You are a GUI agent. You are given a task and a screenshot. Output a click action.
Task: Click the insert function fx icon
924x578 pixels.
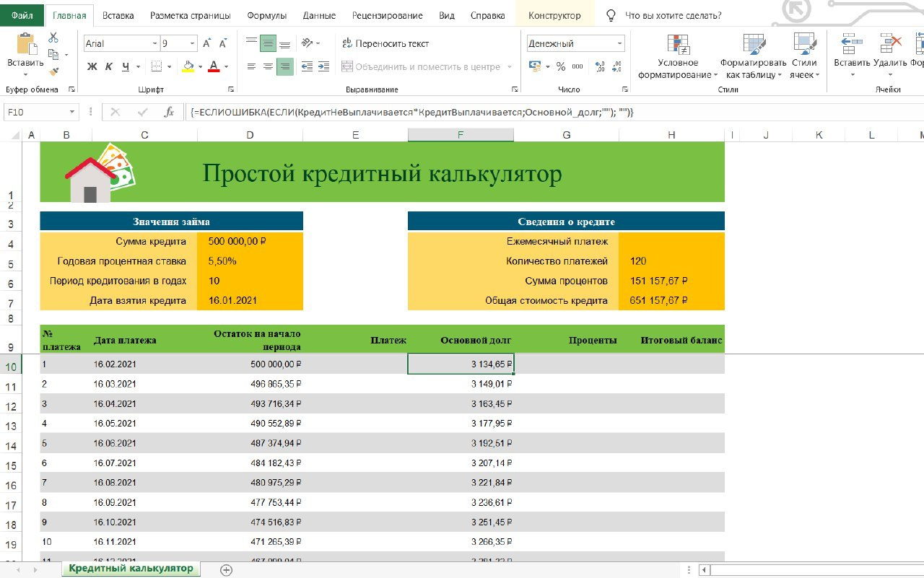pyautogui.click(x=169, y=113)
